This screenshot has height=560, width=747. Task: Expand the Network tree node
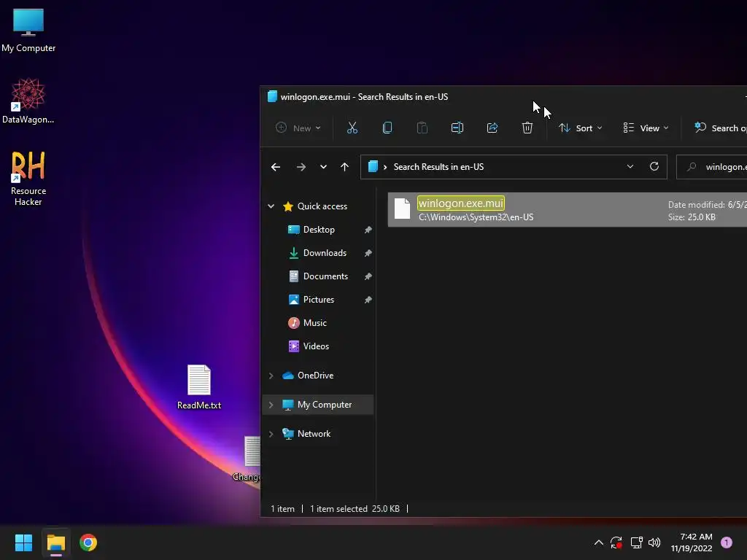tap(271, 434)
